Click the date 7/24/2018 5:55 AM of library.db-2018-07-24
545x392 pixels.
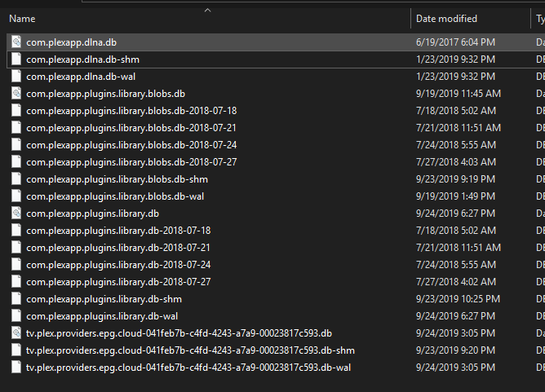point(456,265)
